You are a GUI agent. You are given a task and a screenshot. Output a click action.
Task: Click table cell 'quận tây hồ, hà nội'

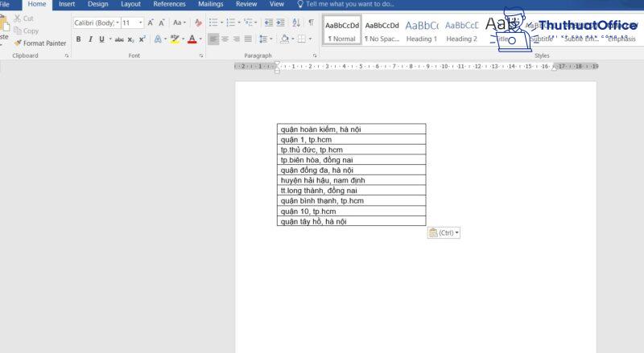(352, 221)
